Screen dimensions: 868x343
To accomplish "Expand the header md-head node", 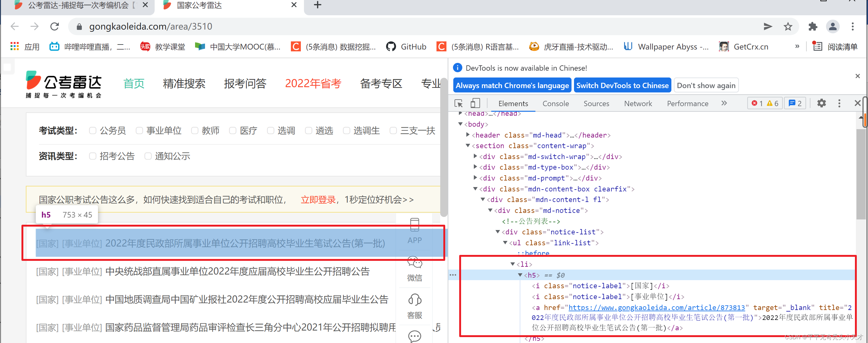I will pos(468,135).
